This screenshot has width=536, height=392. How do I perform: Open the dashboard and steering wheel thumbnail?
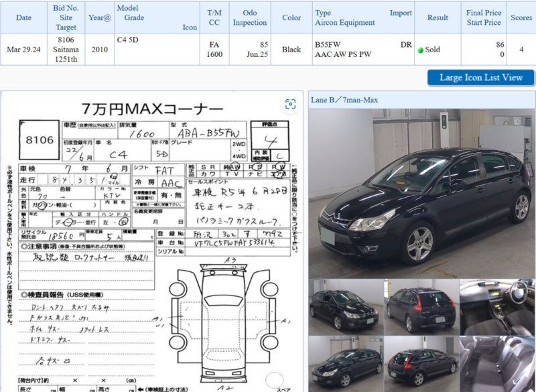click(x=497, y=308)
